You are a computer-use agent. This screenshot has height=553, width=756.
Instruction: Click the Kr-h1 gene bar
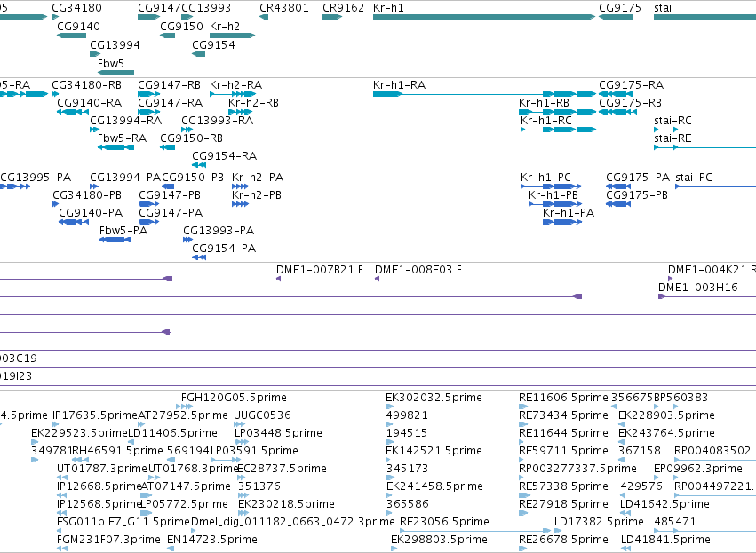point(484,17)
